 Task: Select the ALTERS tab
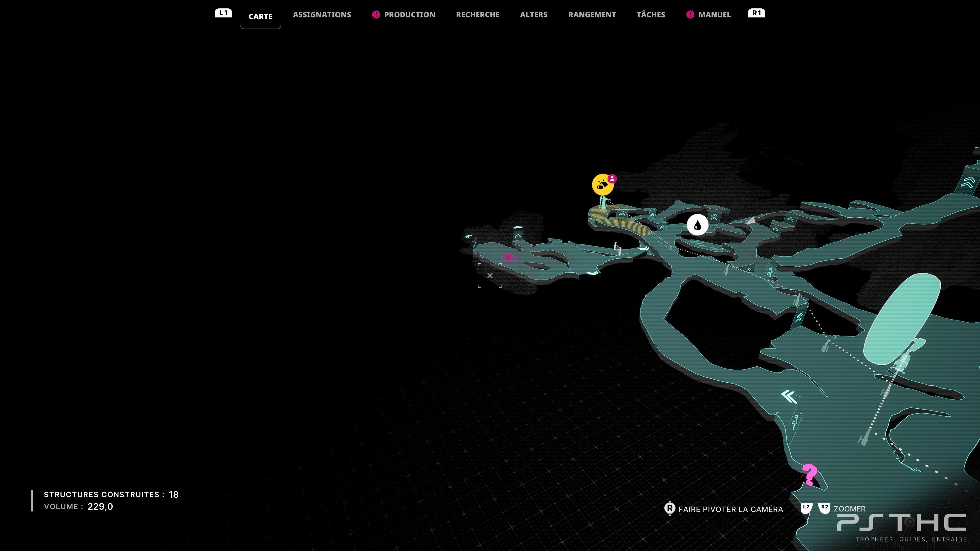tap(534, 15)
